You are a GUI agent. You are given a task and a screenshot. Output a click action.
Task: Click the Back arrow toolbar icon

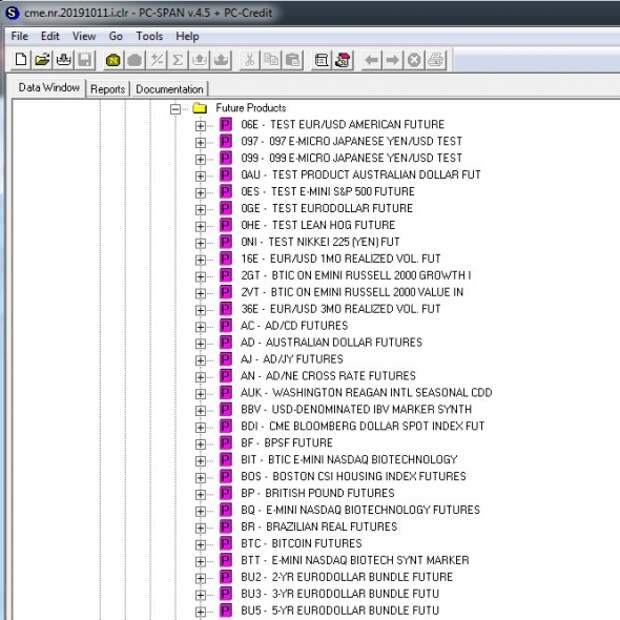click(x=371, y=60)
